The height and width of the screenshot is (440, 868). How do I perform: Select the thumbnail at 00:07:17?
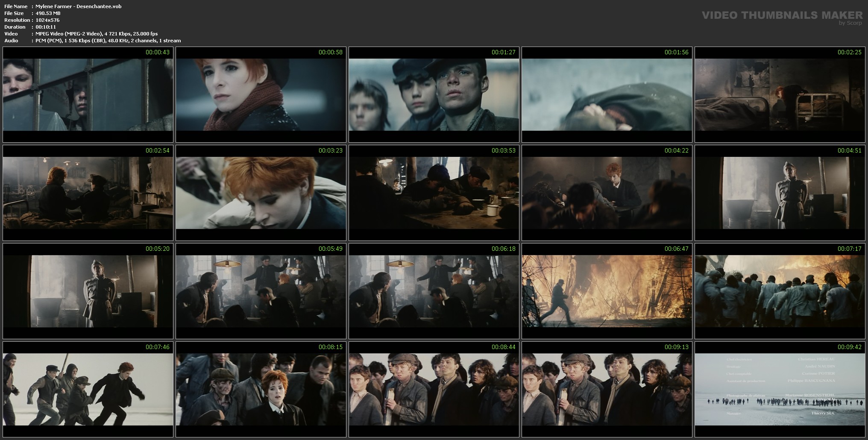click(780, 291)
